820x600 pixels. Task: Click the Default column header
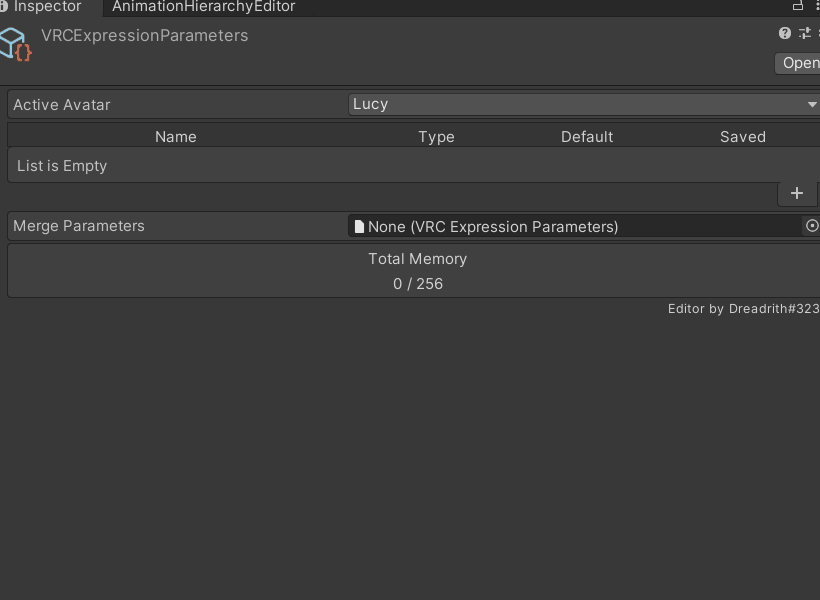[x=587, y=137]
